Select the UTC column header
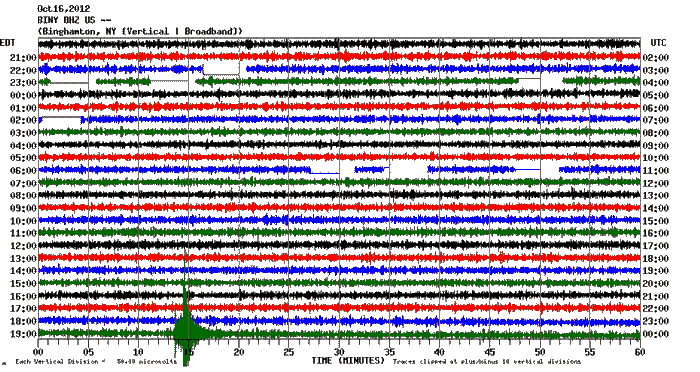 point(658,43)
